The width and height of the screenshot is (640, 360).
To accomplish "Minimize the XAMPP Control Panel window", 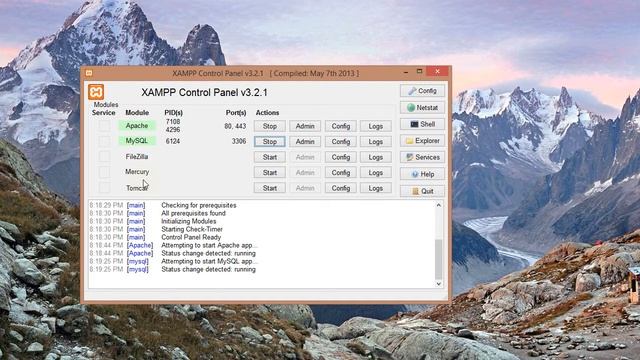I will click(x=406, y=72).
